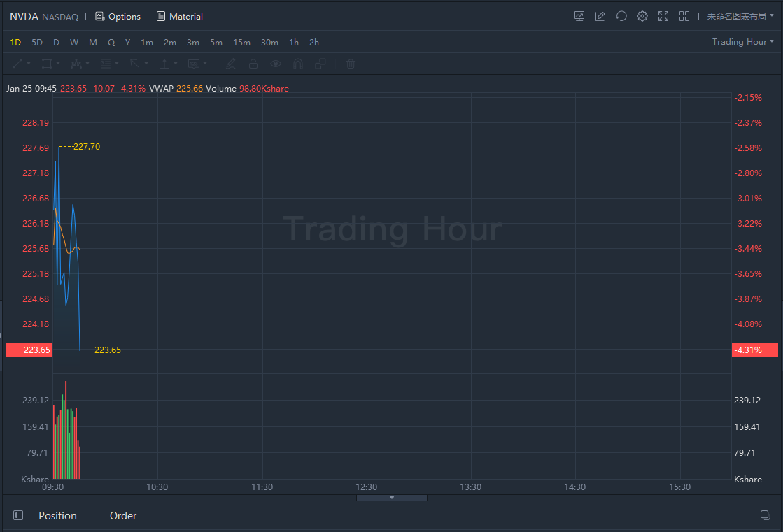This screenshot has width=783, height=532.
Task: Collapse the bottom panel handle arrow
Action: coord(392,498)
